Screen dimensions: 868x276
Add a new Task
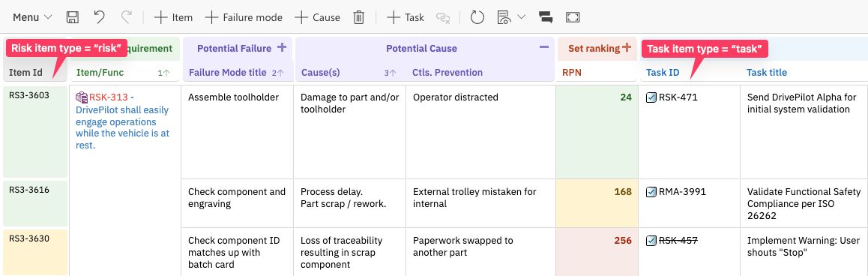(x=406, y=17)
